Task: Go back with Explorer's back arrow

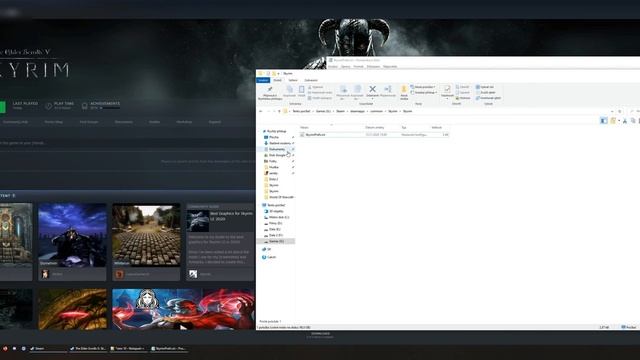Action: pos(261,111)
